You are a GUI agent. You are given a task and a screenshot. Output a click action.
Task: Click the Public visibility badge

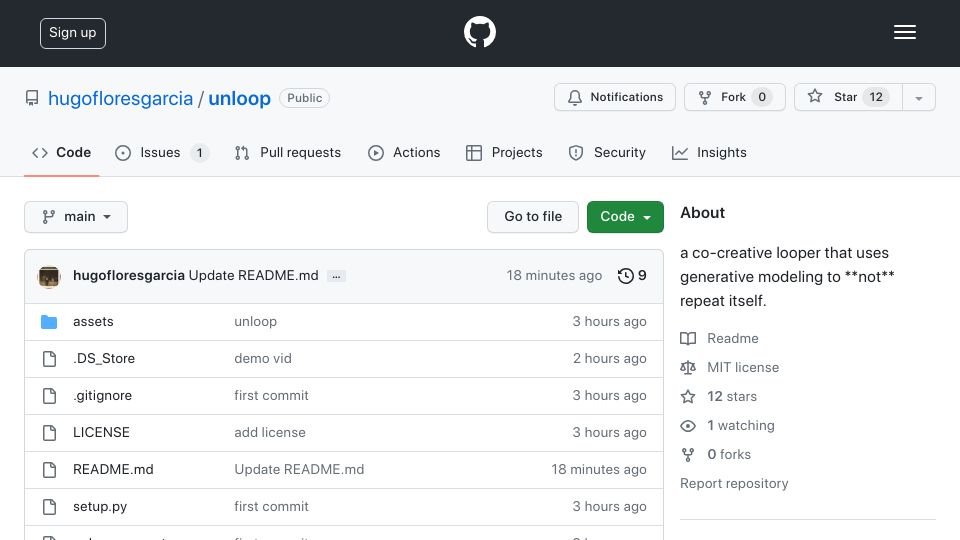click(x=304, y=98)
